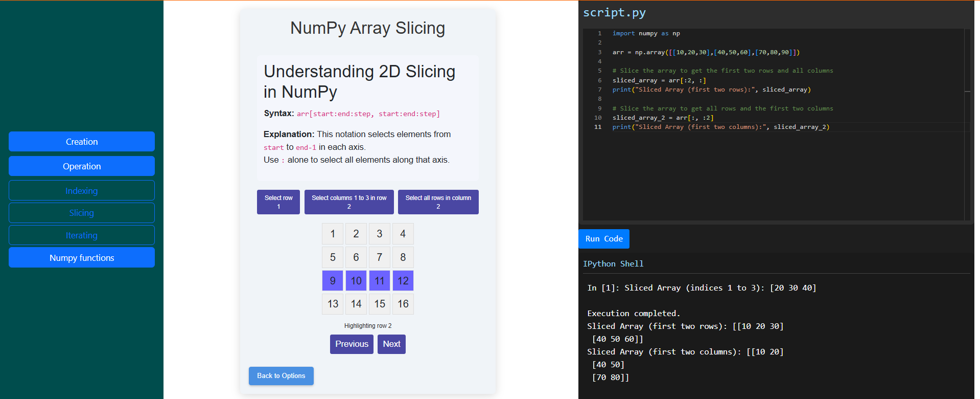Click the script.py file title

tap(614, 12)
